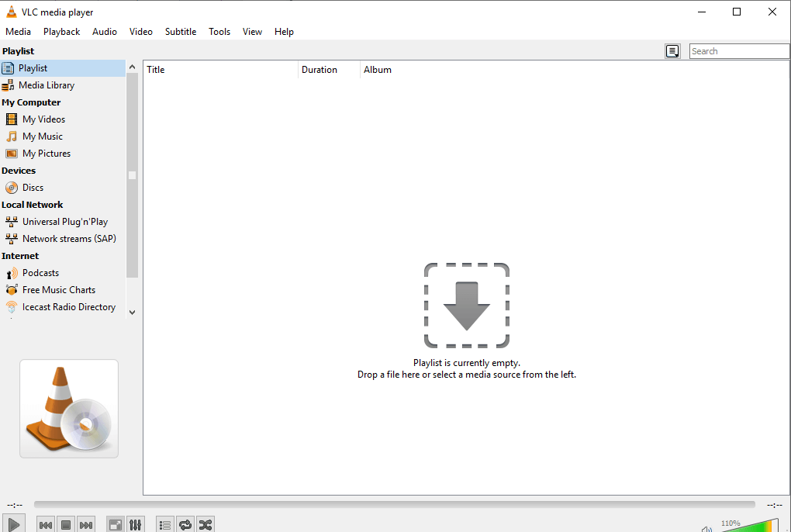Image resolution: width=791 pixels, height=532 pixels.
Task: Open the View menu
Action: coord(252,32)
